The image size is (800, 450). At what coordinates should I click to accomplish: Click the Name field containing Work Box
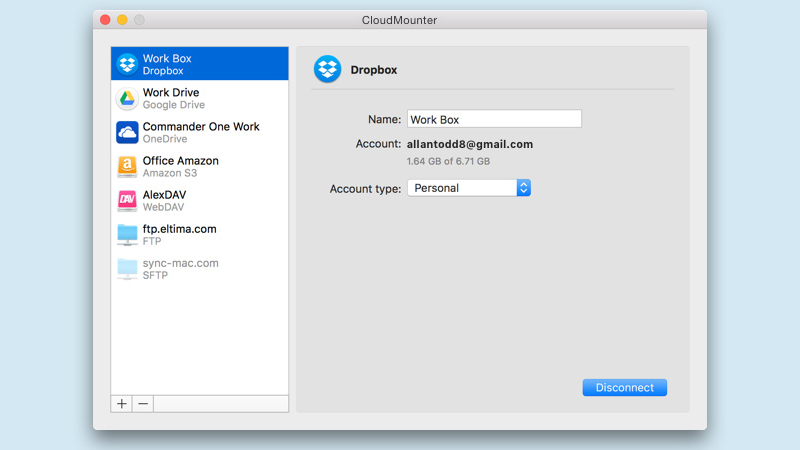[494, 119]
